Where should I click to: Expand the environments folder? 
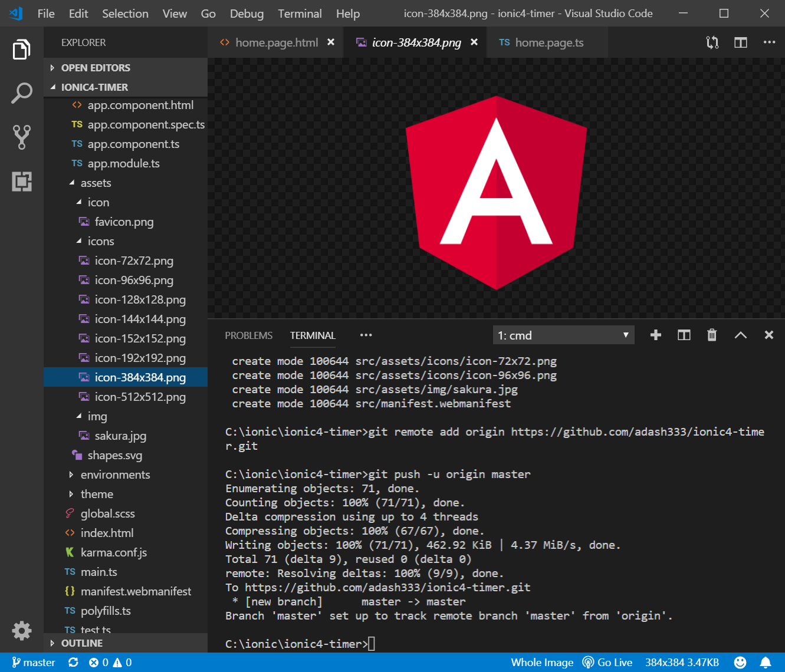tap(115, 475)
